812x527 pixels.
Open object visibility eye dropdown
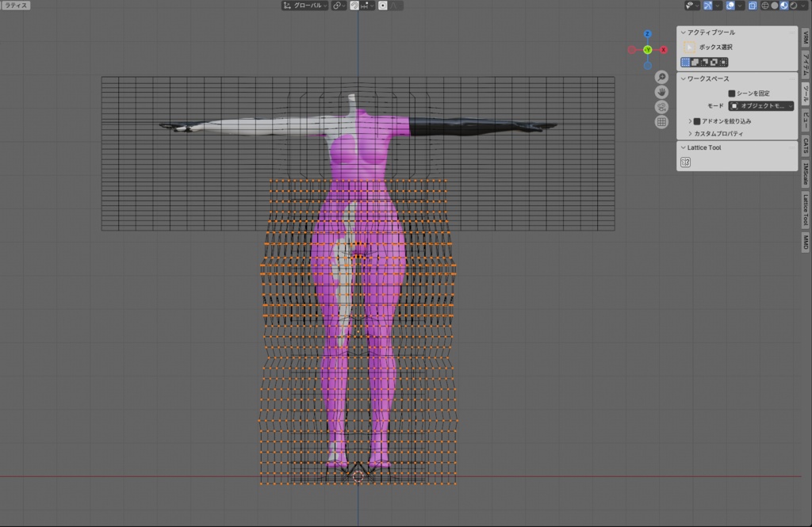tap(692, 6)
